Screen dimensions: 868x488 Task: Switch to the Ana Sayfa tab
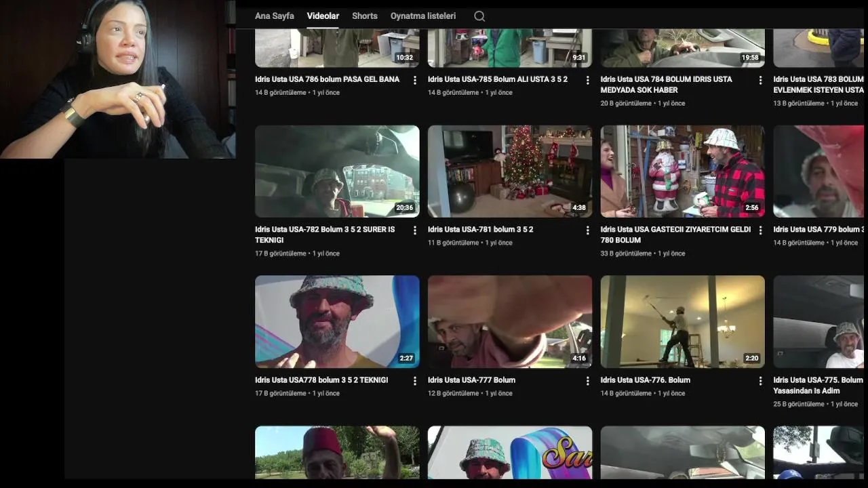[275, 16]
